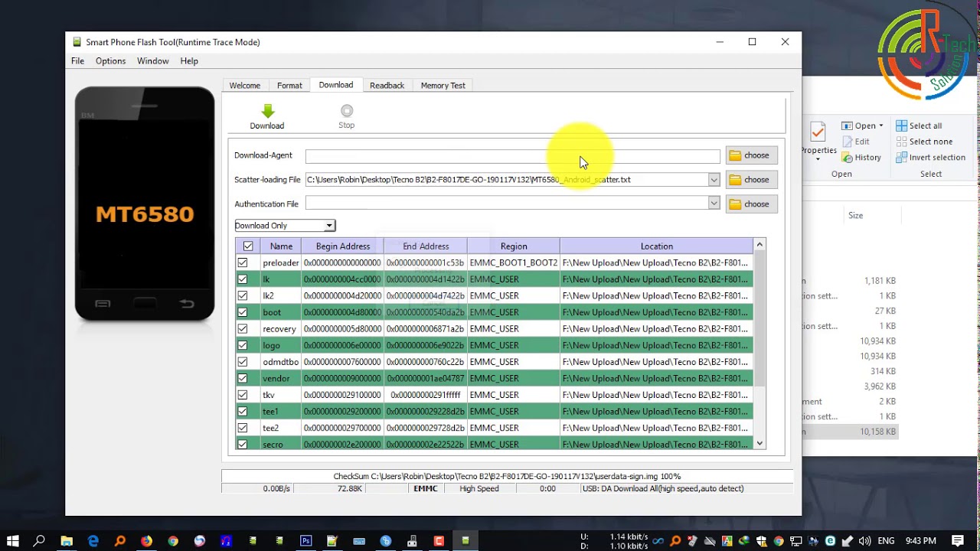Image resolution: width=980 pixels, height=551 pixels.
Task: Click History in the Explorer ribbon
Action: 861,158
